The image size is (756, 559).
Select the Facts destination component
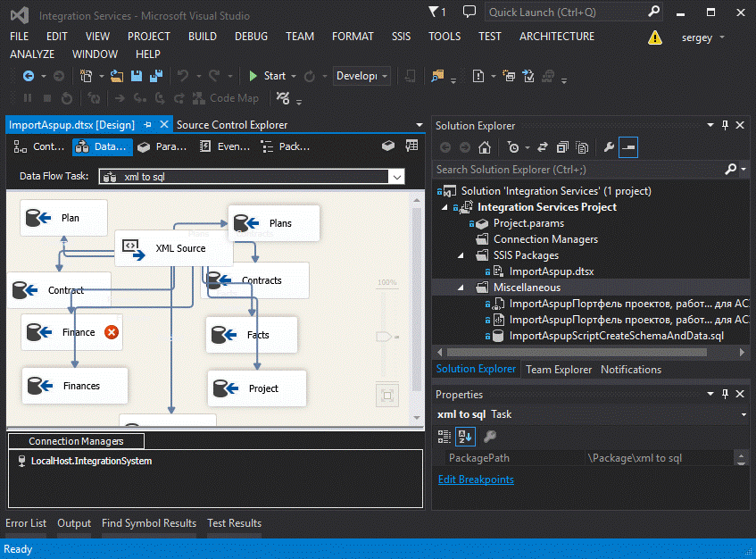pos(251,335)
